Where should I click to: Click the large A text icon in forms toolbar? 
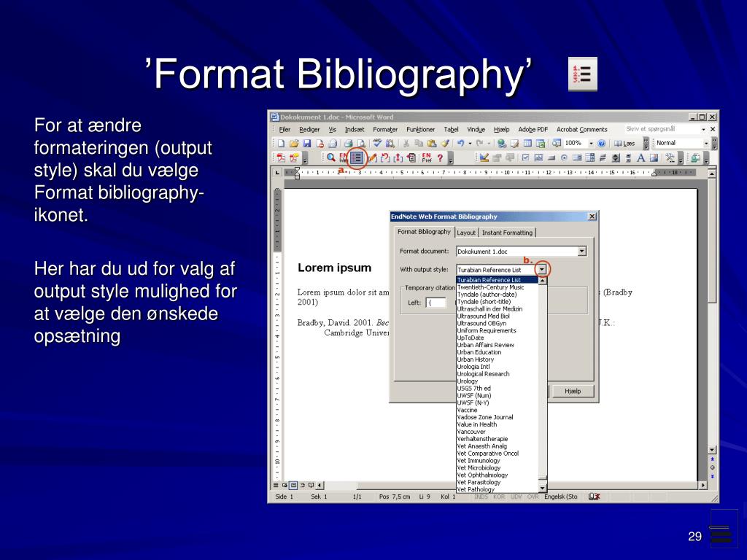point(641,157)
